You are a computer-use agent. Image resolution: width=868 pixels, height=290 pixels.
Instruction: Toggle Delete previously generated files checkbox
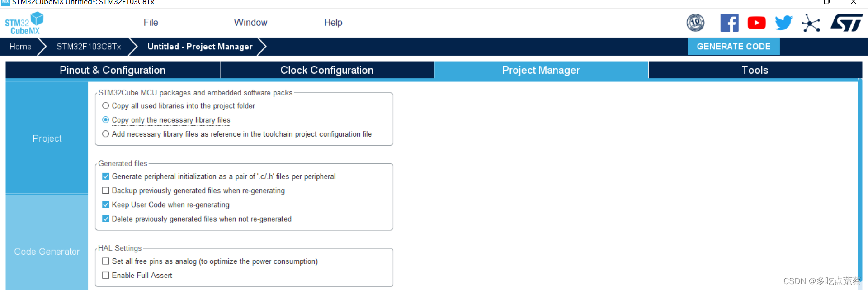pyautogui.click(x=105, y=219)
